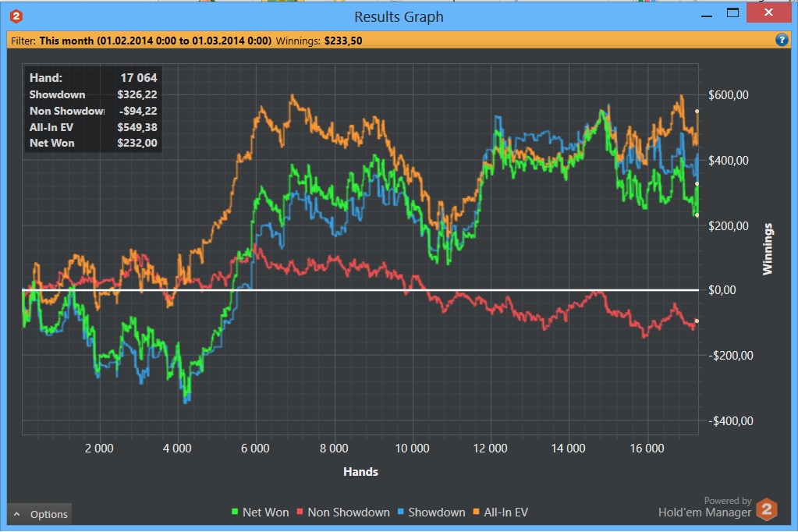Minimize the Results Graph window
This screenshot has height=532, width=798.
tap(707, 14)
